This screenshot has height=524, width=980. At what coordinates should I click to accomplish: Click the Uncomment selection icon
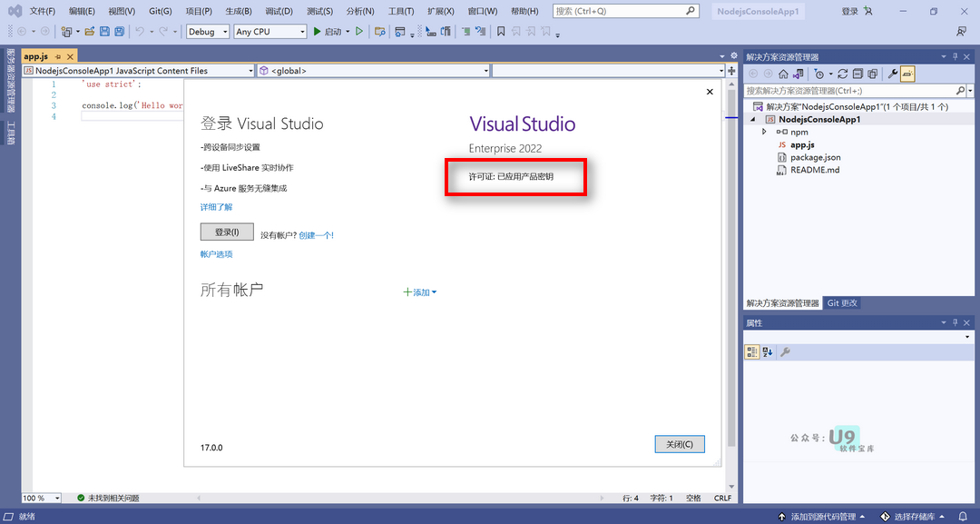[x=480, y=31]
